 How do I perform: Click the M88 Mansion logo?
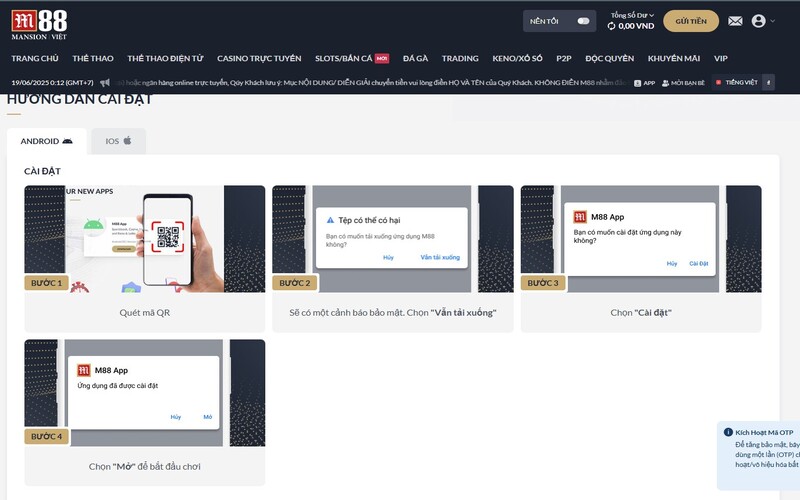tap(39, 25)
